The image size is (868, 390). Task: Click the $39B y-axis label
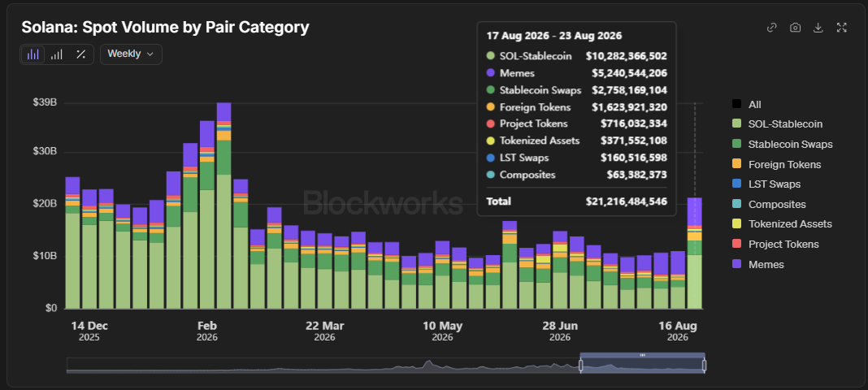(45, 103)
